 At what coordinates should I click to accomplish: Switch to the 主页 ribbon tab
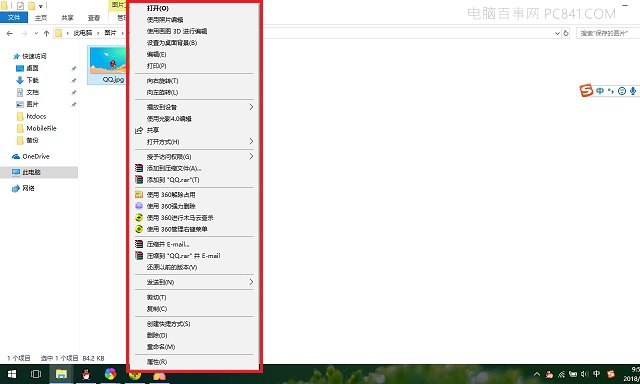tap(41, 18)
